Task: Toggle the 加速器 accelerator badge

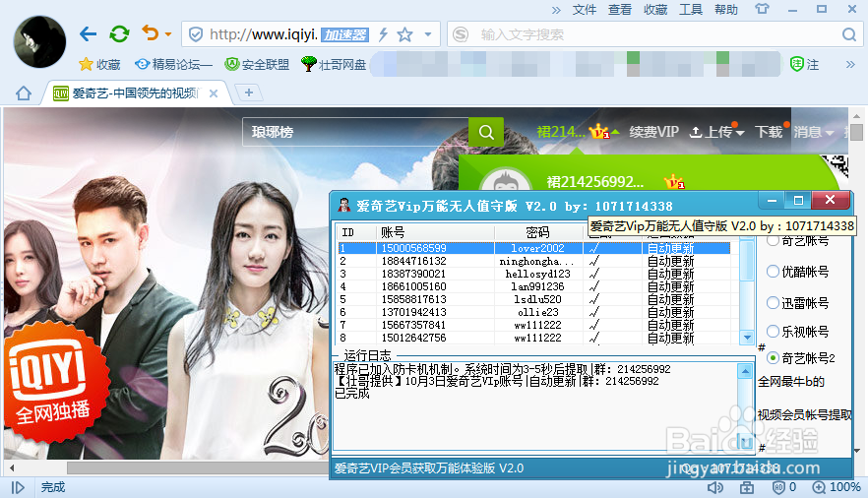Action: click(344, 34)
